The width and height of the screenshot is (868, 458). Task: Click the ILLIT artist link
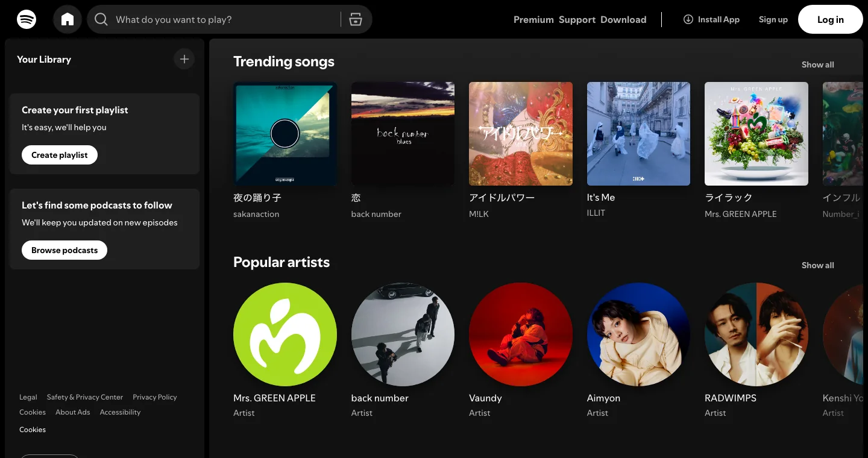point(596,213)
